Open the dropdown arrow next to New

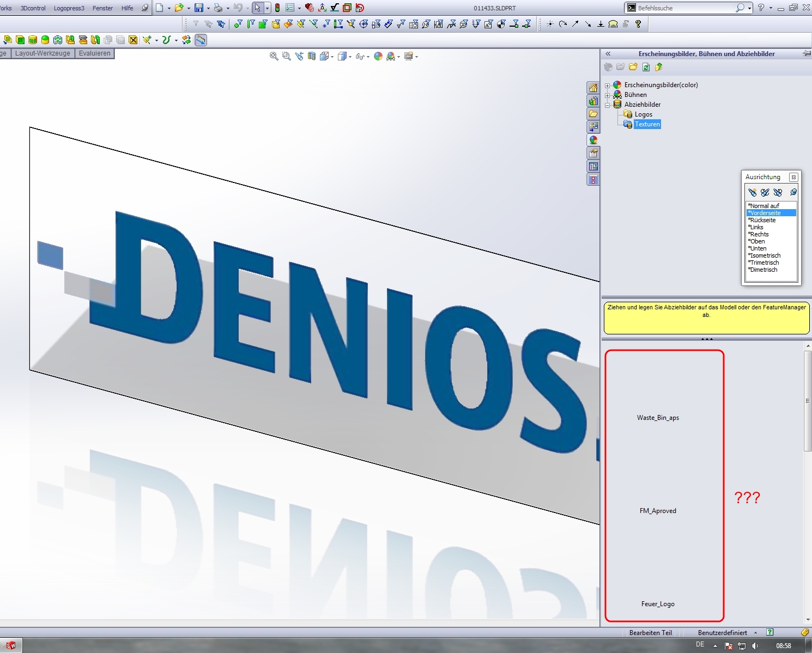(168, 8)
